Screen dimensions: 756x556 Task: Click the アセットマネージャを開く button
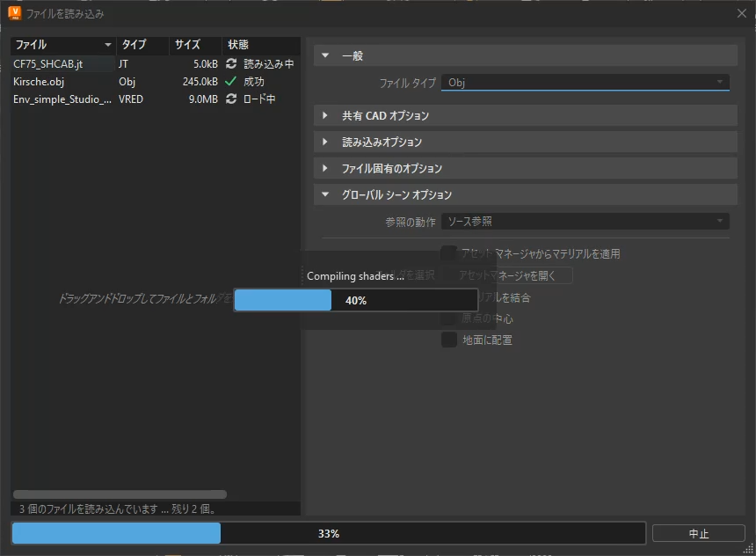tap(507, 275)
